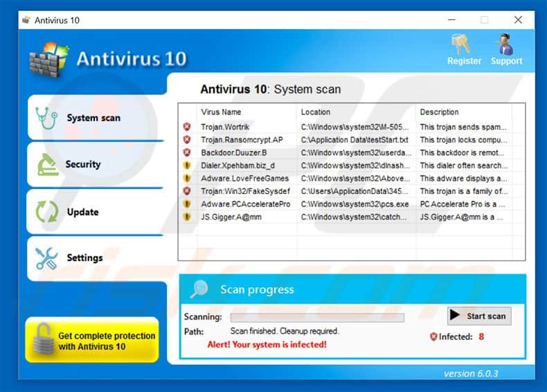Click yellow shield beside Adware.PCAcceleratePro
The height and width of the screenshot is (392, 547).
187,204
